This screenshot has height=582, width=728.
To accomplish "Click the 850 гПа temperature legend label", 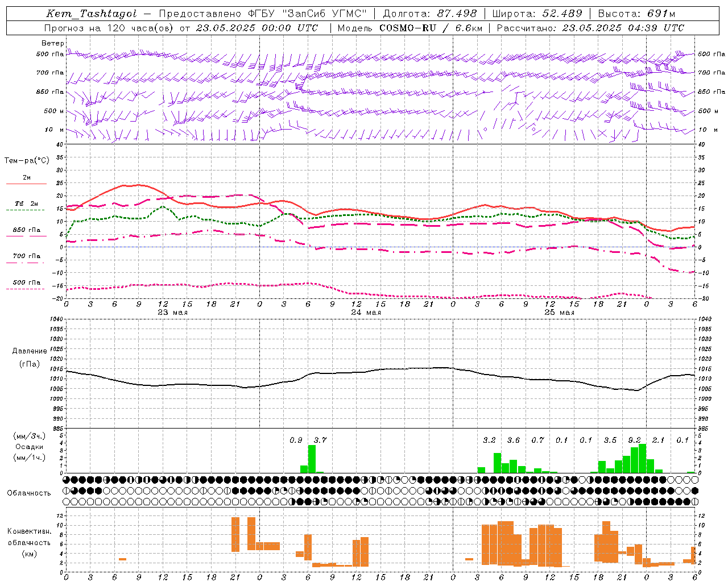I will 27,230.
